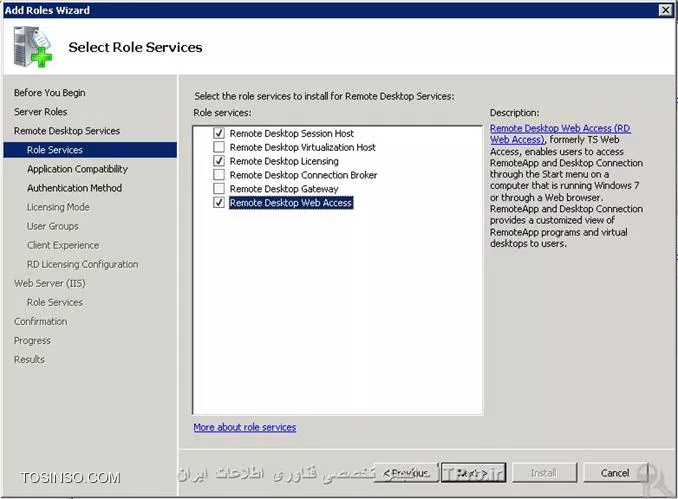Select Remote Desktop Session Host label
The height and width of the screenshot is (499, 678).
click(x=292, y=133)
